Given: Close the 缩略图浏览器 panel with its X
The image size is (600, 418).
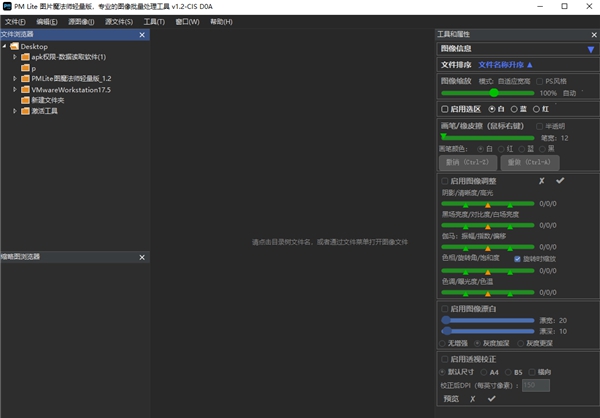Looking at the screenshot, I should point(142,257).
